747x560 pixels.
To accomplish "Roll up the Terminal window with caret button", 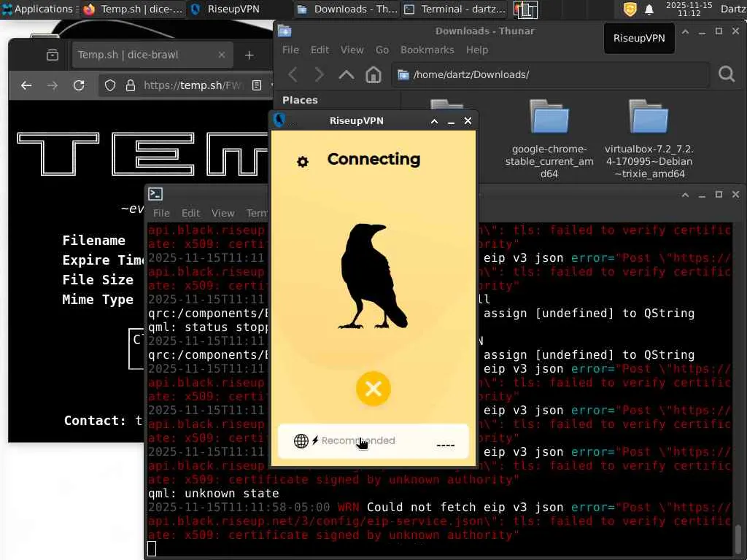I will tap(685, 194).
